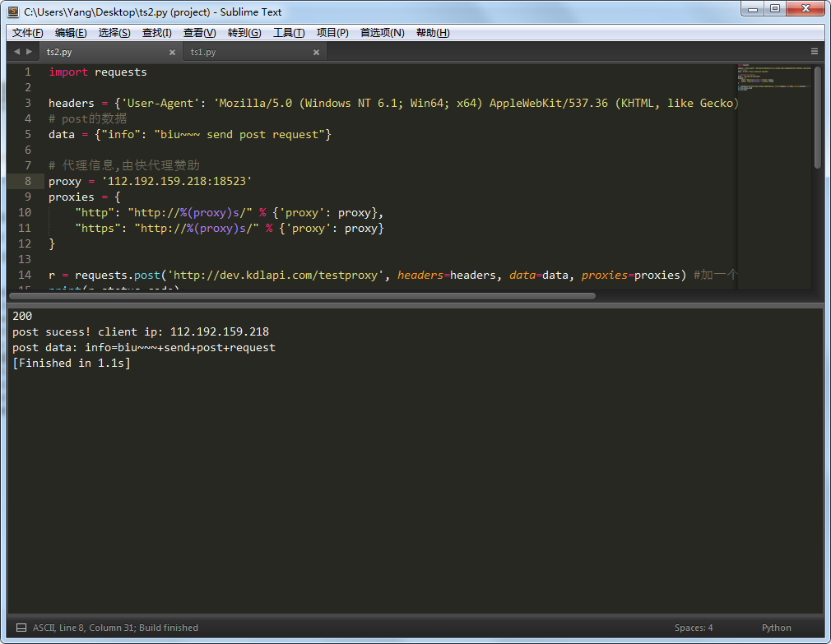This screenshot has width=831, height=644.
Task: Open the tab list menu at tab bar right
Action: pyautogui.click(x=814, y=52)
